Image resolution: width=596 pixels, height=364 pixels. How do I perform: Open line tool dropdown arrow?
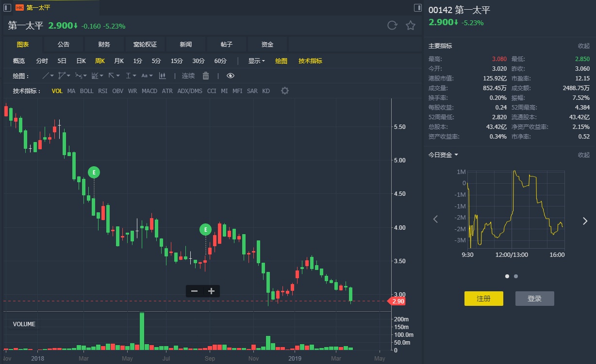point(52,76)
